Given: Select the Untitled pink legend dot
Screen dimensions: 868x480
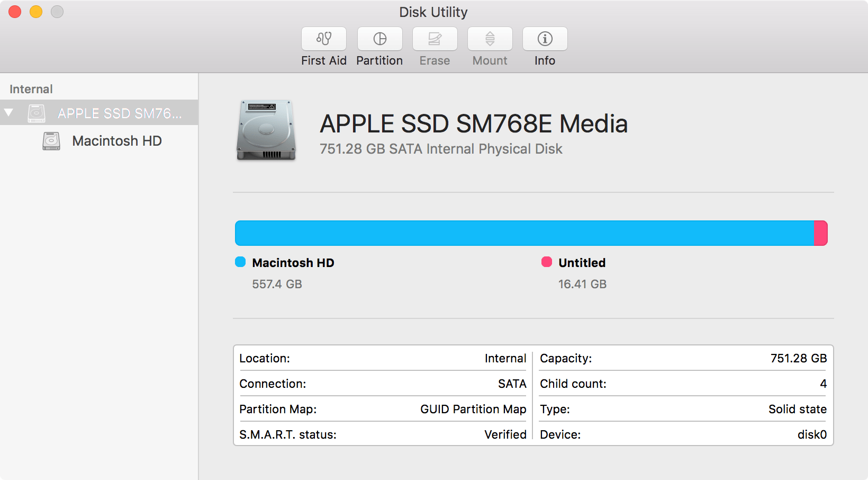Looking at the screenshot, I should point(547,262).
